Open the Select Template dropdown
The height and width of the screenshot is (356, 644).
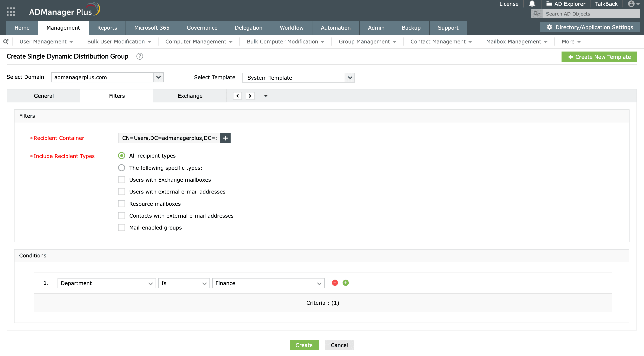point(299,78)
